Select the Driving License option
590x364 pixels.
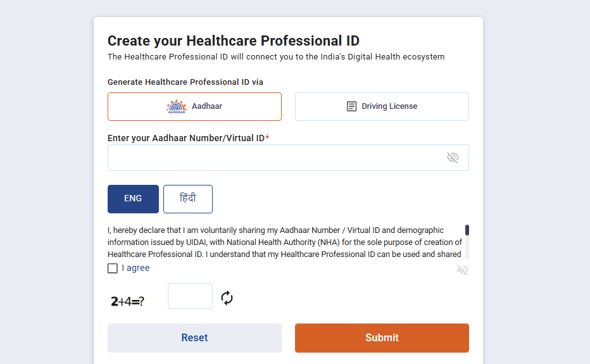pos(382,106)
